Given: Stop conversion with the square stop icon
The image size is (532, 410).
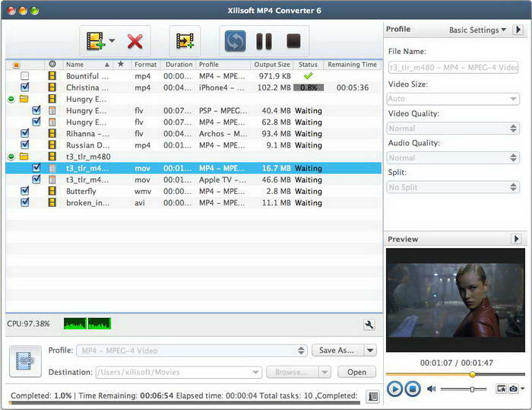Looking at the screenshot, I should pos(293,41).
